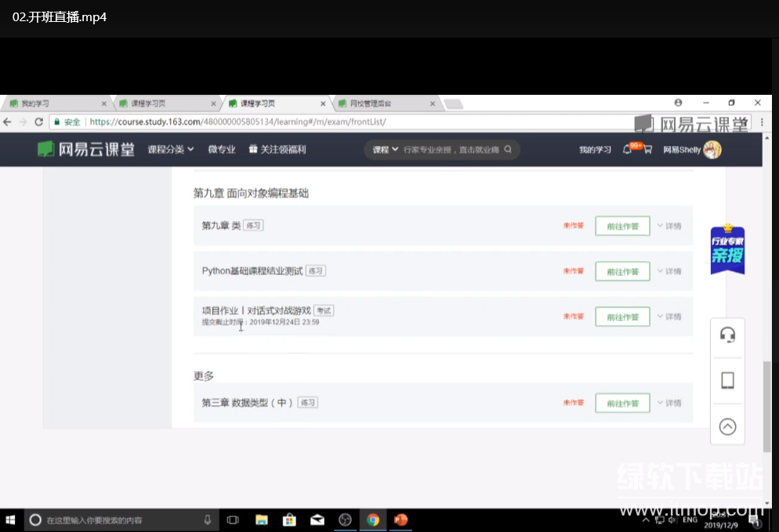Click 前往作答 for 项目作业 对话式对战游戏
This screenshot has height=532, width=779.
622,317
